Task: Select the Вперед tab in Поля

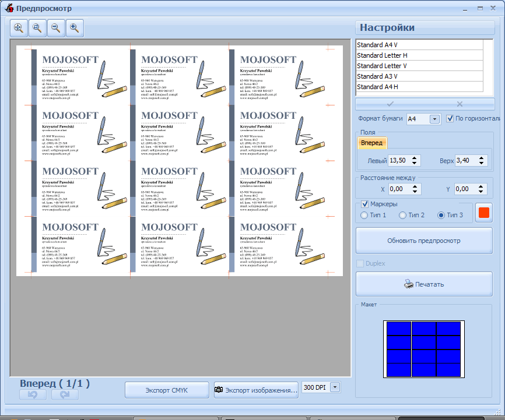Action: coord(372,143)
